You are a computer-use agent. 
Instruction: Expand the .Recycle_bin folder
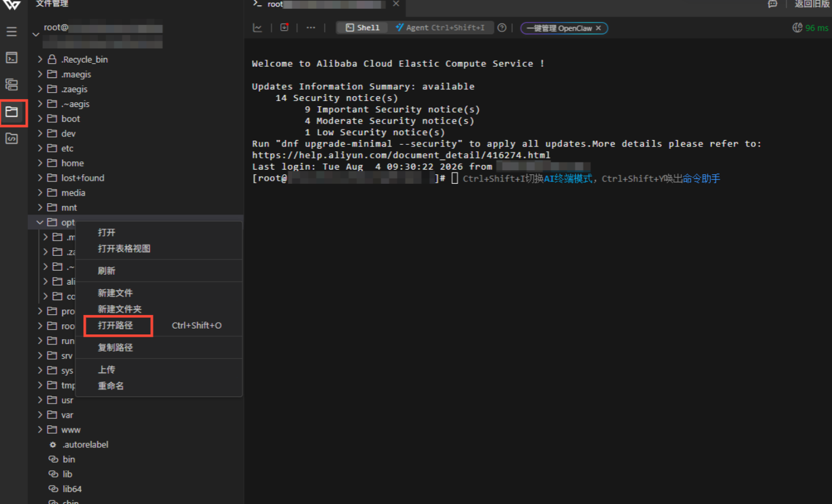pyautogui.click(x=40, y=59)
